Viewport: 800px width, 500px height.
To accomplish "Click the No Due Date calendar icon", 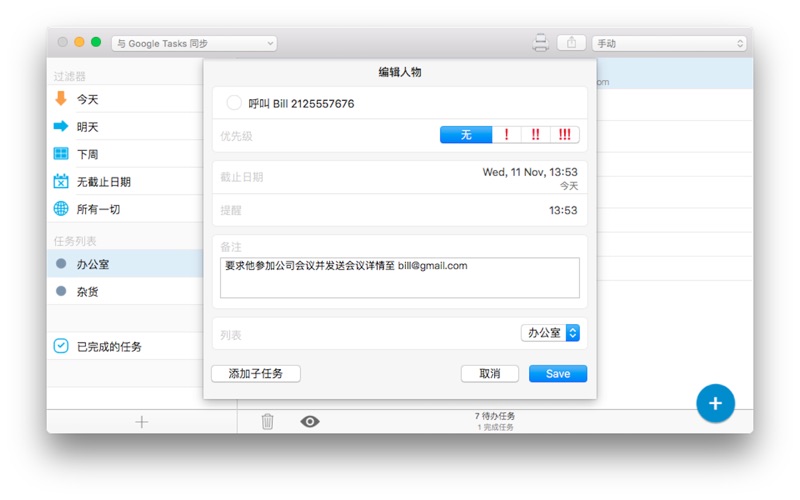I will tap(61, 181).
